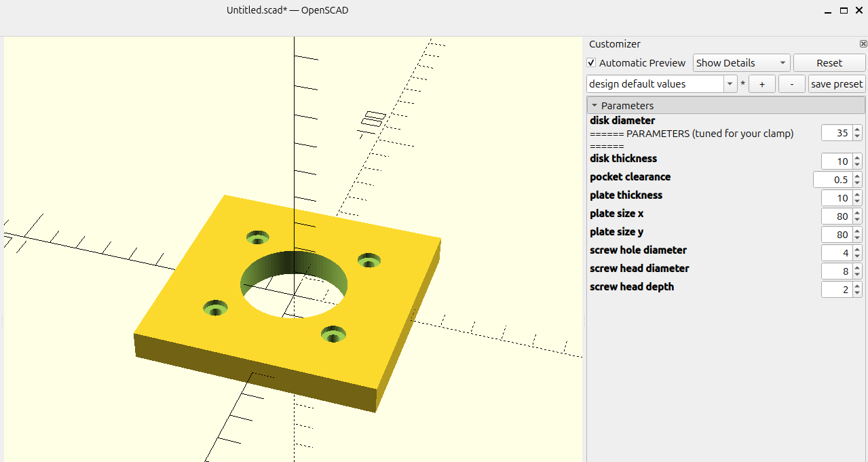Click the "plate size y" parameter label

[617, 232]
